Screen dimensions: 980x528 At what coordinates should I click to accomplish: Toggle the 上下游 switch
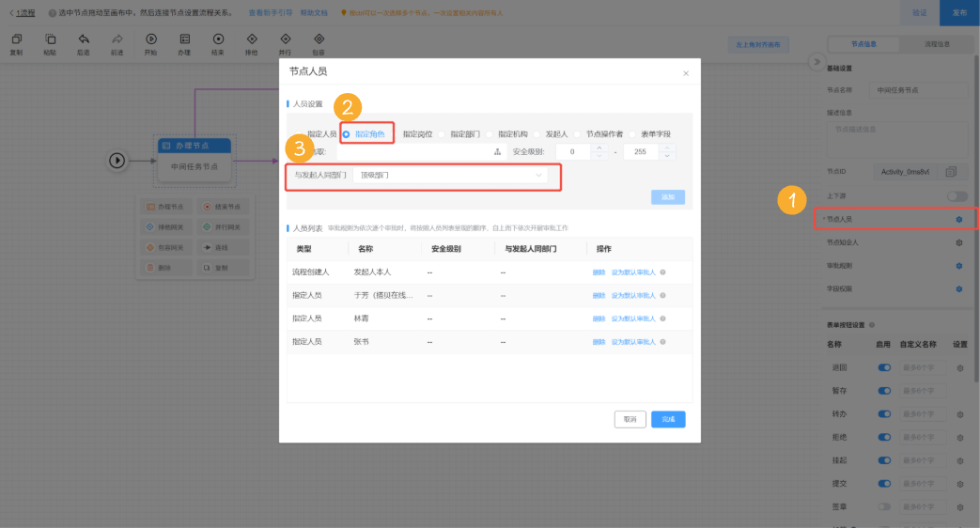(957, 196)
